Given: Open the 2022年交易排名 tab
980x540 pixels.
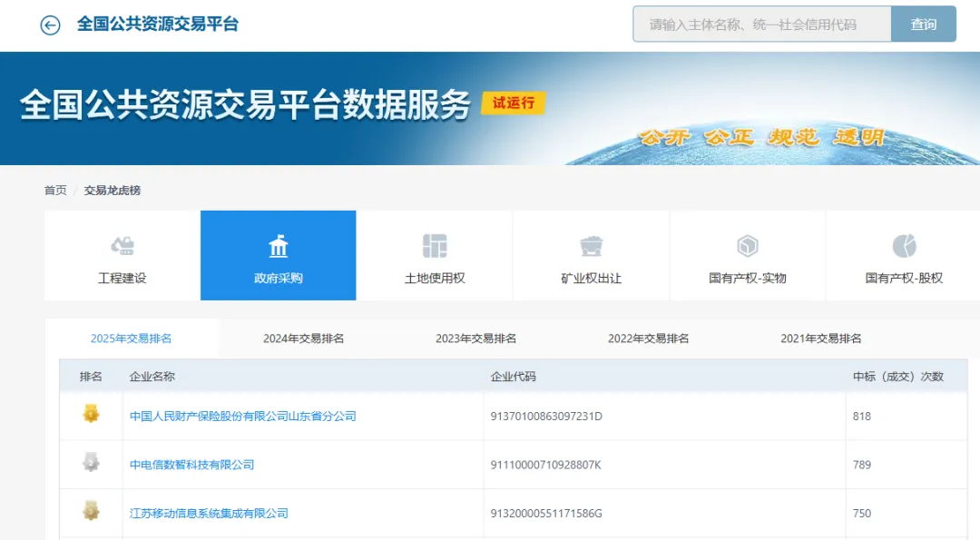Looking at the screenshot, I should (649, 339).
